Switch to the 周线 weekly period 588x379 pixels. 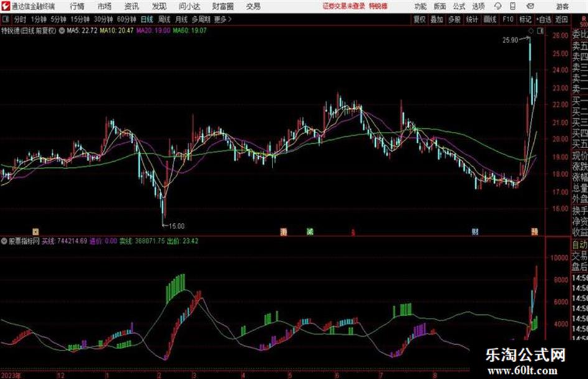click(164, 19)
